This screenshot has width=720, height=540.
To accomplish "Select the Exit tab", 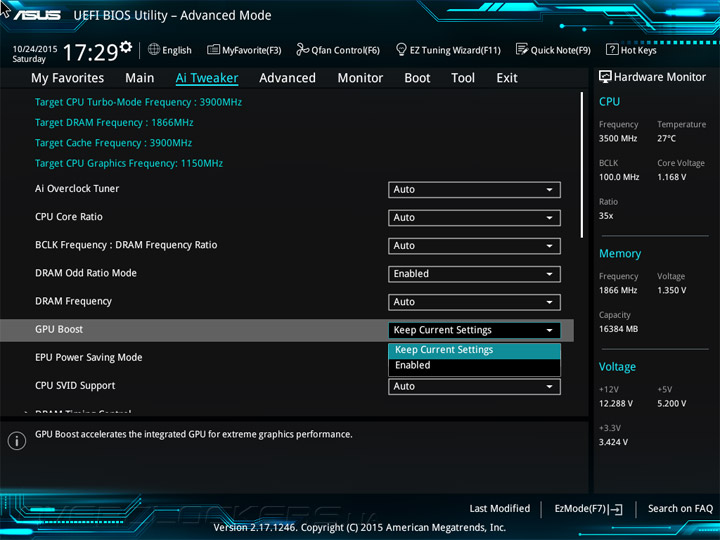I will click(506, 78).
